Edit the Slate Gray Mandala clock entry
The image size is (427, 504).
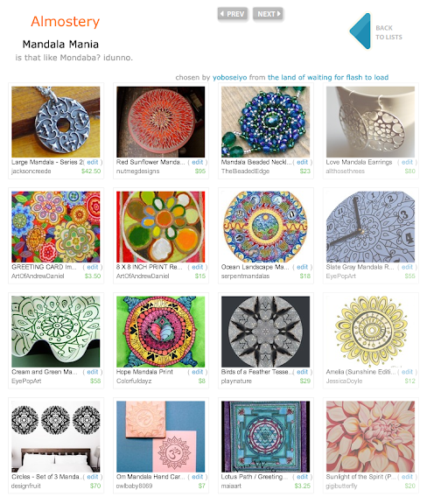[x=407, y=267]
